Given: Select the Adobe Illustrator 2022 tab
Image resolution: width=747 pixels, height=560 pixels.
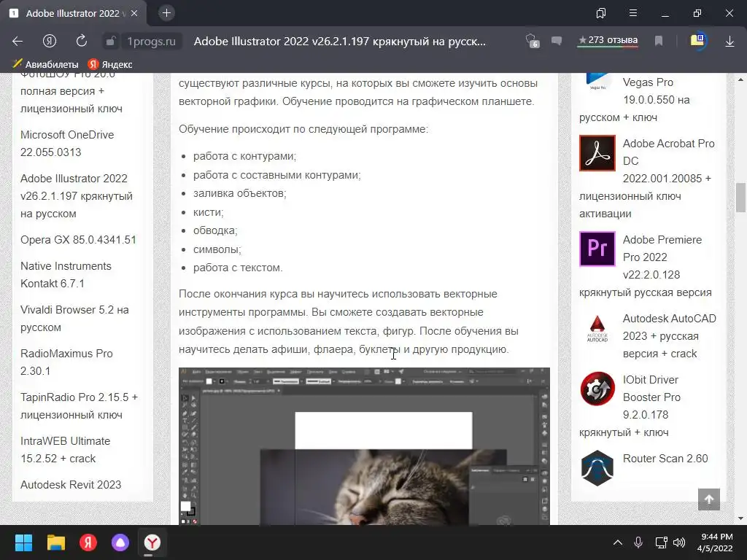Looking at the screenshot, I should tap(73, 13).
